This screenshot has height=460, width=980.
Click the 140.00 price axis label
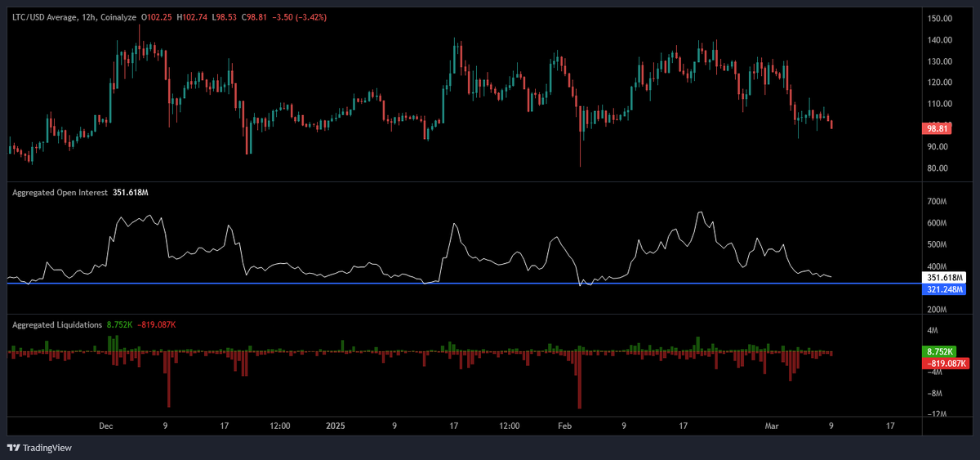point(939,40)
